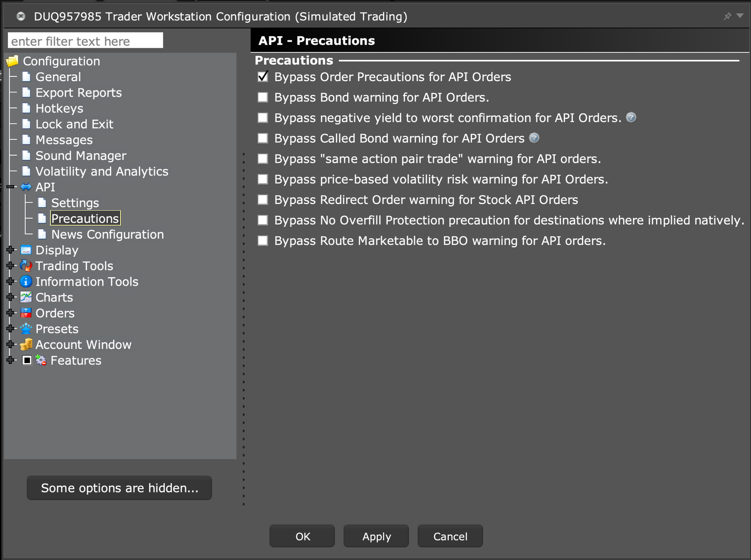Enable Bypass price-based volatility risk warning
The image size is (751, 560).
click(x=263, y=179)
